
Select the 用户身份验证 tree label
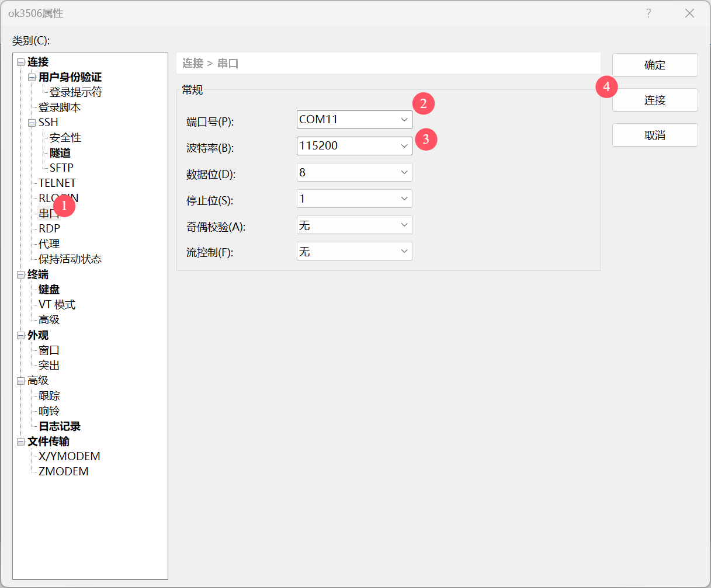pyautogui.click(x=70, y=77)
